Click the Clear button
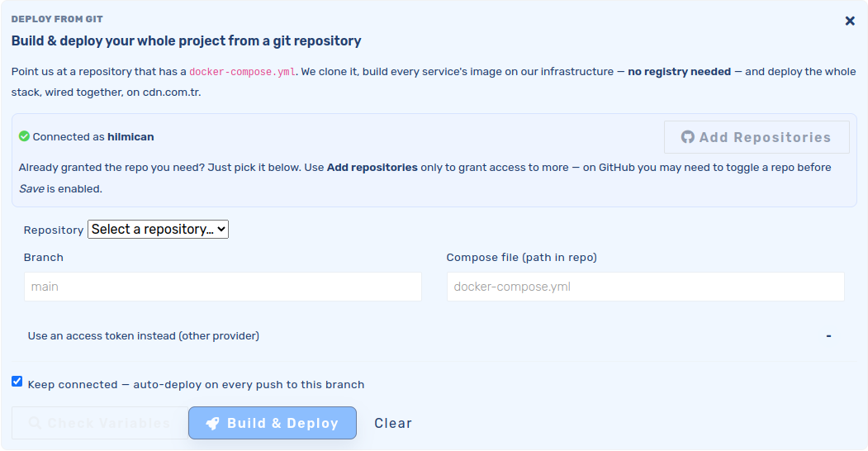The height and width of the screenshot is (451, 868). coord(393,424)
